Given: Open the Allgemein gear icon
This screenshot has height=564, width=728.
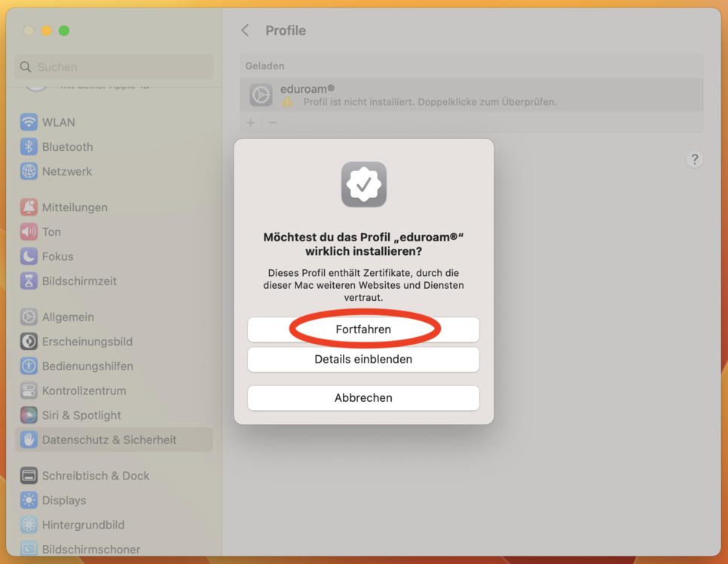Looking at the screenshot, I should [x=29, y=317].
